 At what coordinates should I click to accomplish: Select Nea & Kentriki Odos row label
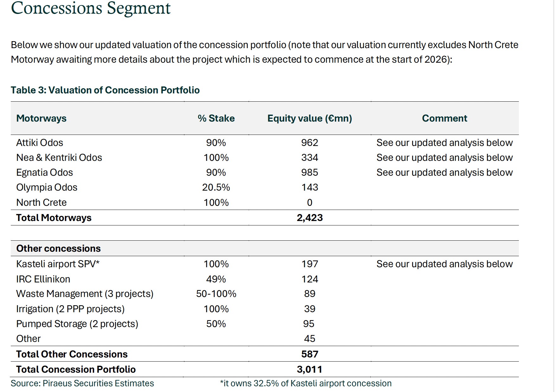pyautogui.click(x=59, y=158)
